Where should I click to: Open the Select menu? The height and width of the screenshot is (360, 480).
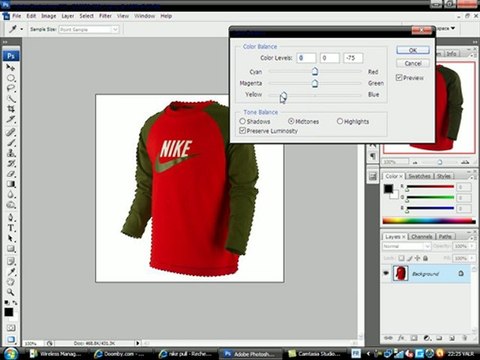(86, 16)
